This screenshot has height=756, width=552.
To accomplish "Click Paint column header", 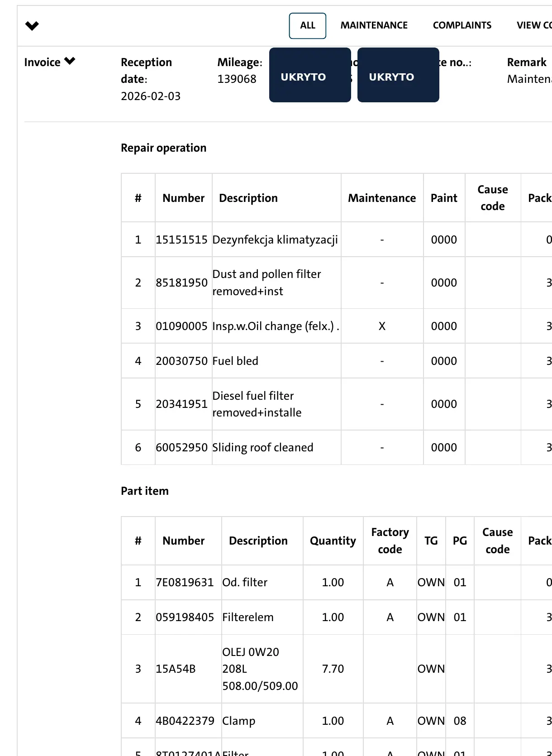I will coord(444,198).
